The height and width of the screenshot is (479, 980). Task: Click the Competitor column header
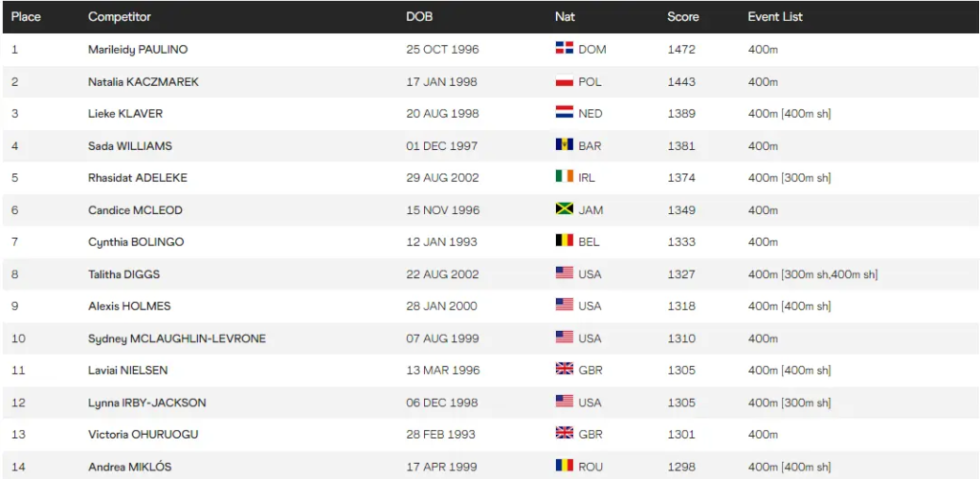120,17
